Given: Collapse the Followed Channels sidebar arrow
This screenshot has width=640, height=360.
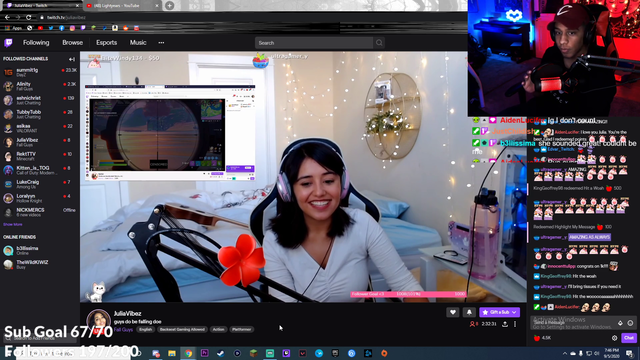Looking at the screenshot, I should click(x=72, y=59).
